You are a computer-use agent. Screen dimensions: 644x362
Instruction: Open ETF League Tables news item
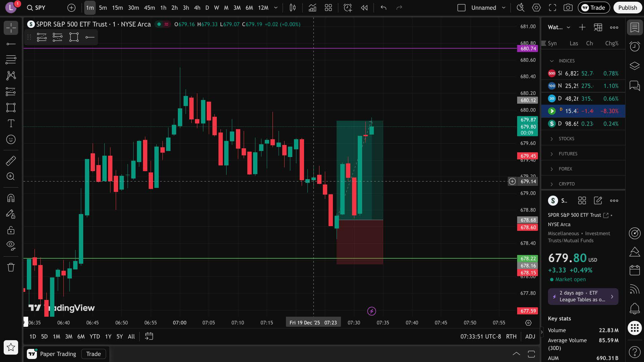click(x=583, y=297)
